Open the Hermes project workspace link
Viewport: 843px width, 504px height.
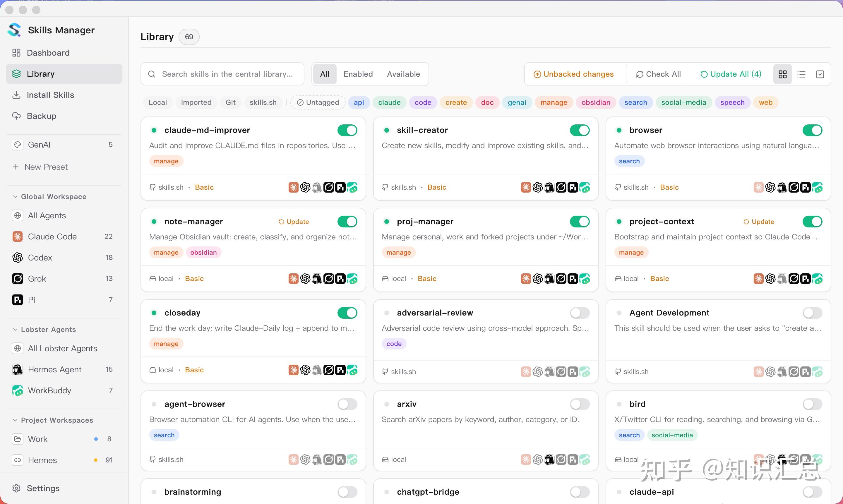[64, 460]
